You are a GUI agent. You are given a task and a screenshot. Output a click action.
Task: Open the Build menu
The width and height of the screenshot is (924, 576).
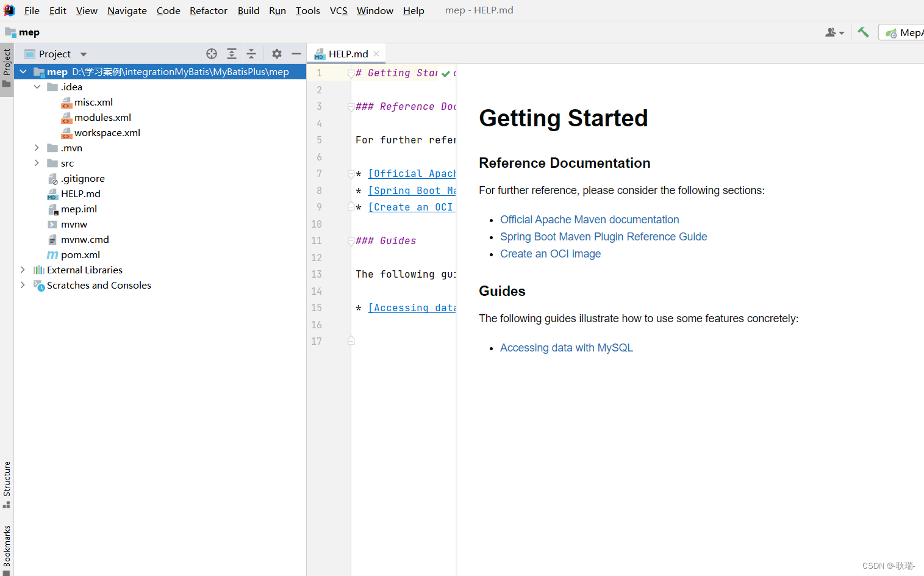click(248, 10)
